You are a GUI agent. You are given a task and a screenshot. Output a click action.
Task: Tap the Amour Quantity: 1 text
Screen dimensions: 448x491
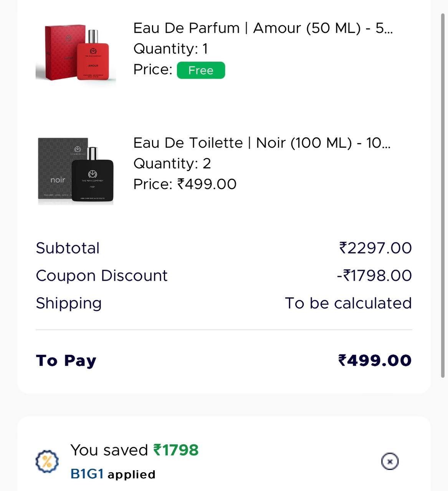pos(170,49)
